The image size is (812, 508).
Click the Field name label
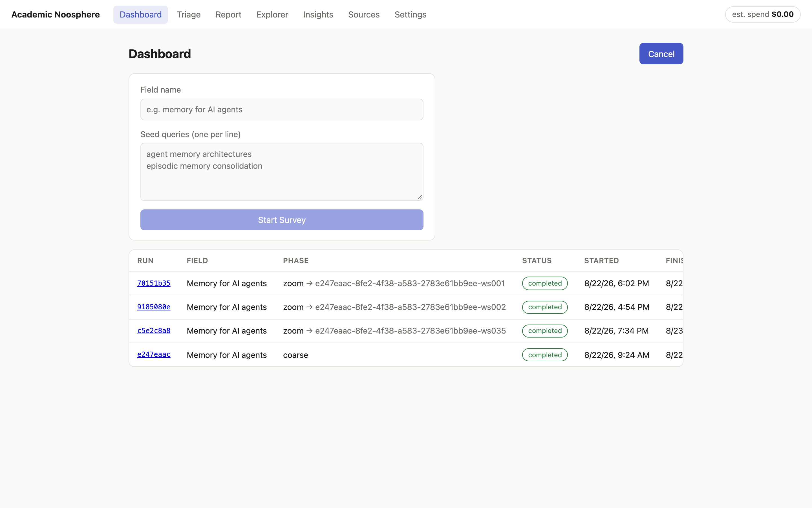point(160,90)
